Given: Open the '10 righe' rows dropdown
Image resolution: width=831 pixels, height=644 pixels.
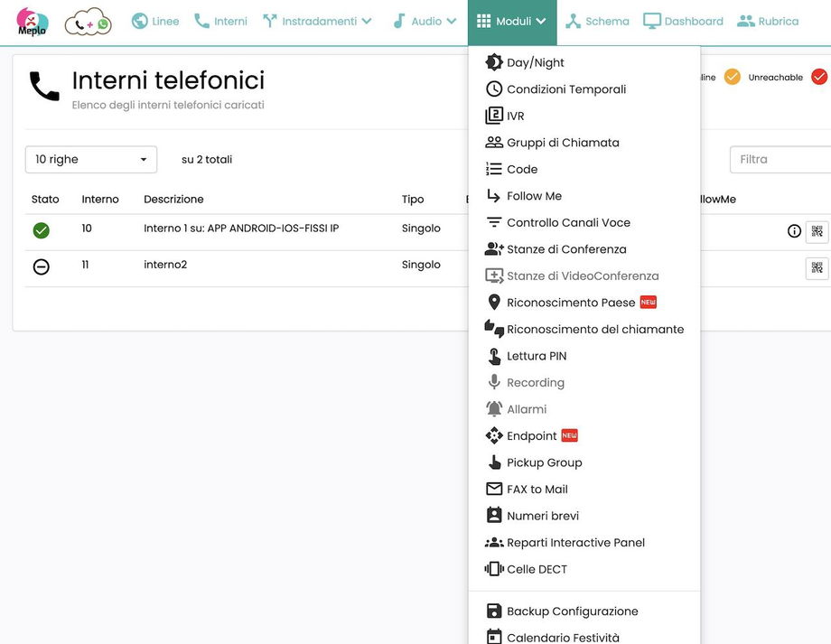Looking at the screenshot, I should pyautogui.click(x=91, y=160).
